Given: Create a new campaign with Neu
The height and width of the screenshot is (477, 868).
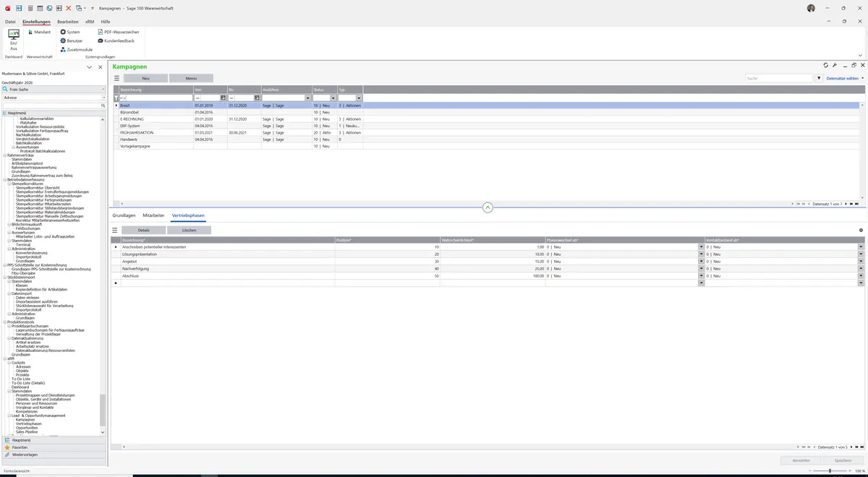Looking at the screenshot, I should [x=145, y=78].
